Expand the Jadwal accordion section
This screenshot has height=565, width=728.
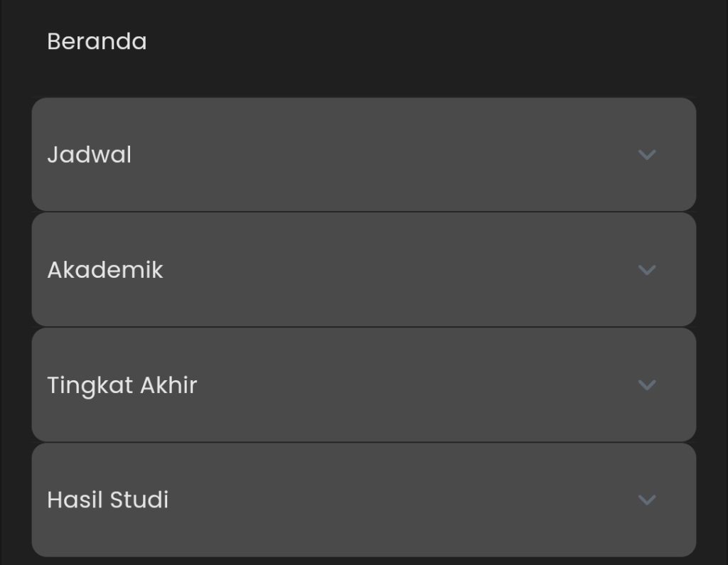click(363, 155)
